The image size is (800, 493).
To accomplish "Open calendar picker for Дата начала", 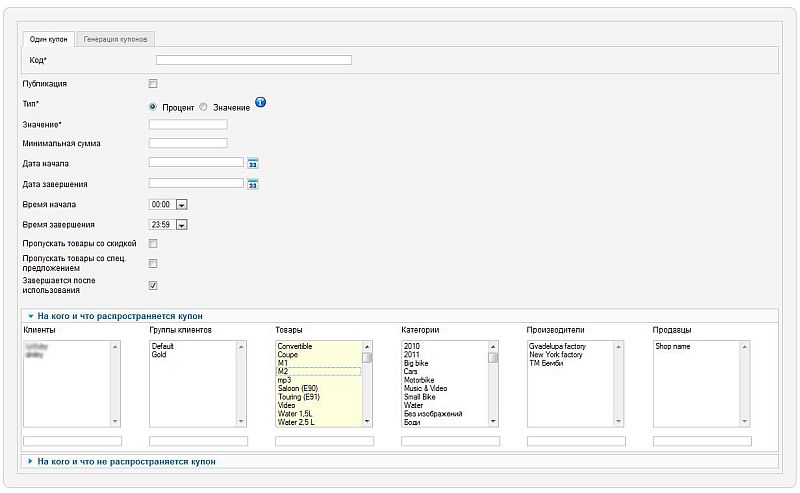I will pos(253,163).
